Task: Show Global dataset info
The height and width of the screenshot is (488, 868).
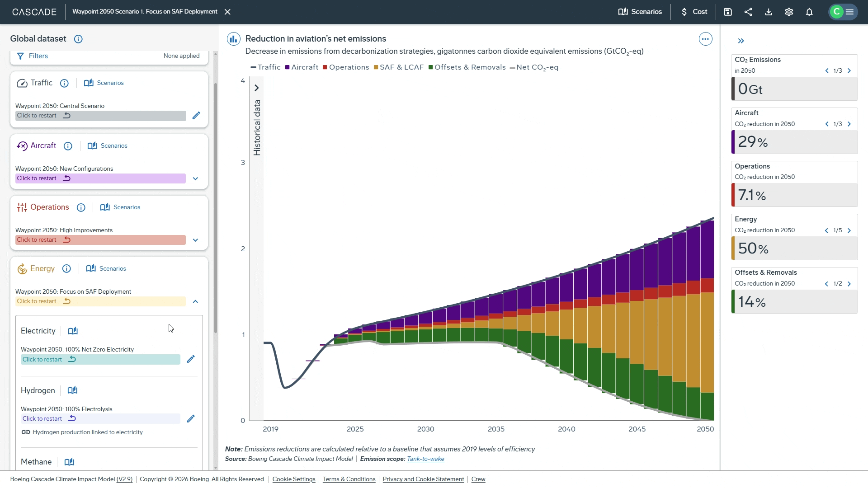Action: [78, 39]
